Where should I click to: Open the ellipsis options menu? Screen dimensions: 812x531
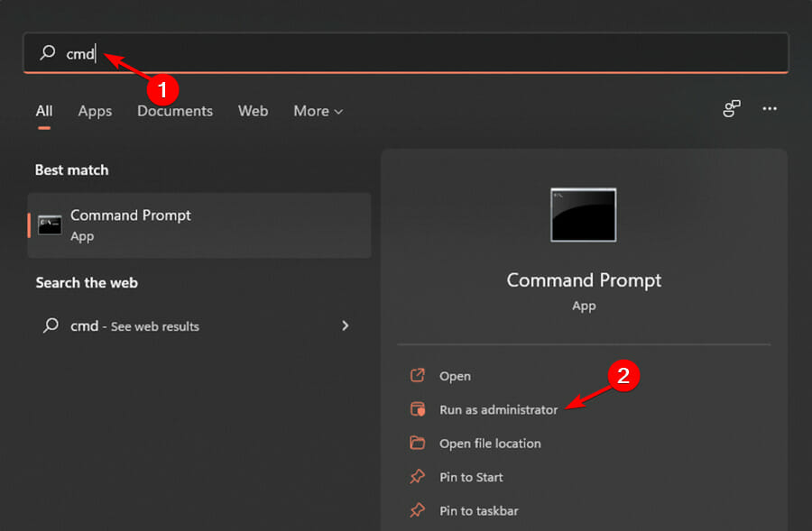click(x=770, y=108)
